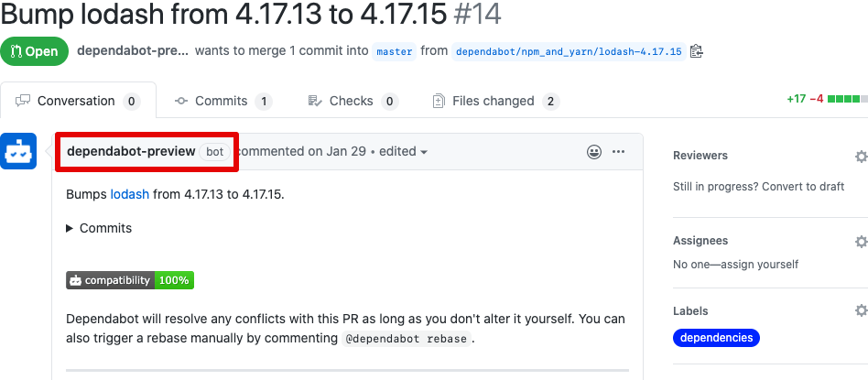Open the Checks tab
The height and width of the screenshot is (380, 868).
coord(352,101)
